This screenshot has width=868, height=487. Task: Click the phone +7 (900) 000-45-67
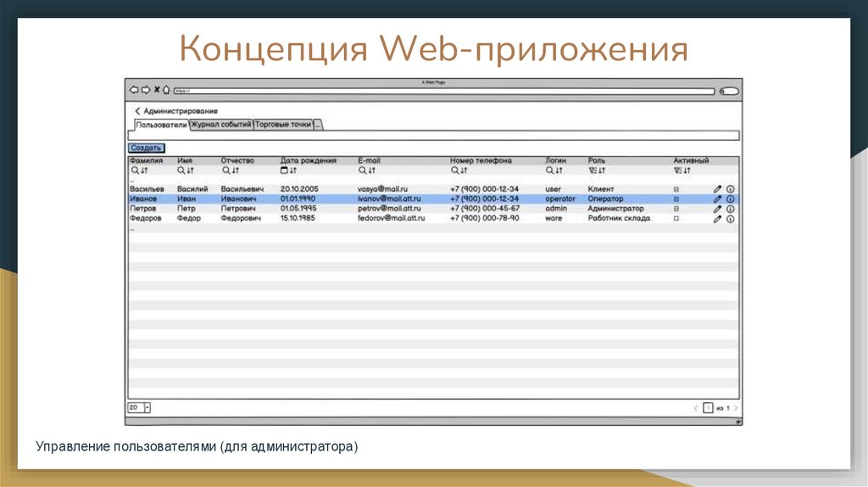(x=485, y=209)
